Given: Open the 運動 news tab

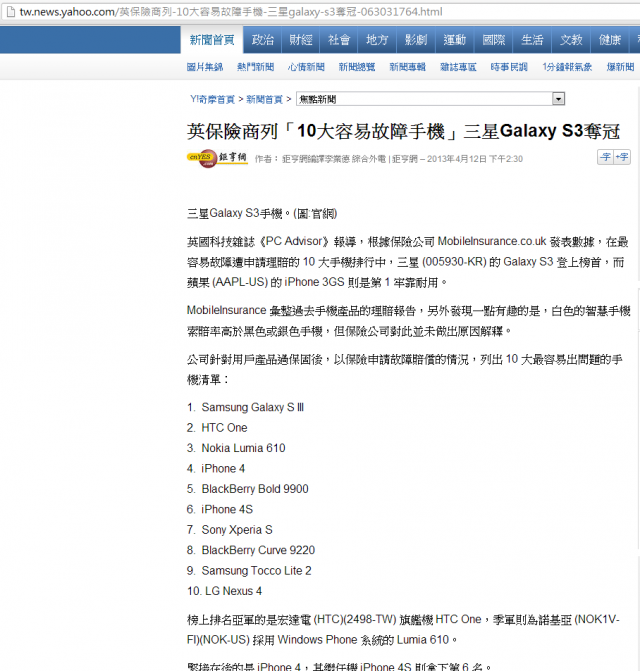Looking at the screenshot, I should pos(454,40).
